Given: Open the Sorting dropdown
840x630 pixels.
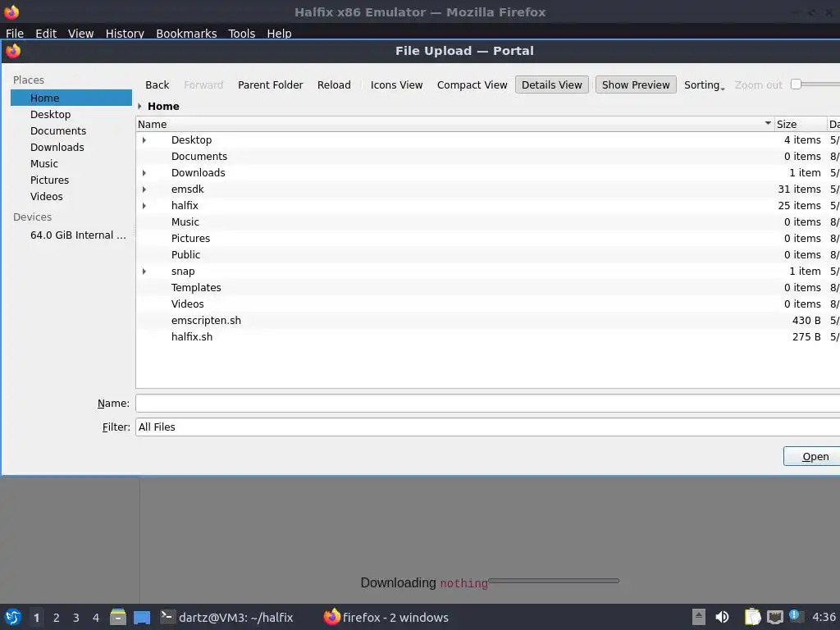Looking at the screenshot, I should [704, 84].
